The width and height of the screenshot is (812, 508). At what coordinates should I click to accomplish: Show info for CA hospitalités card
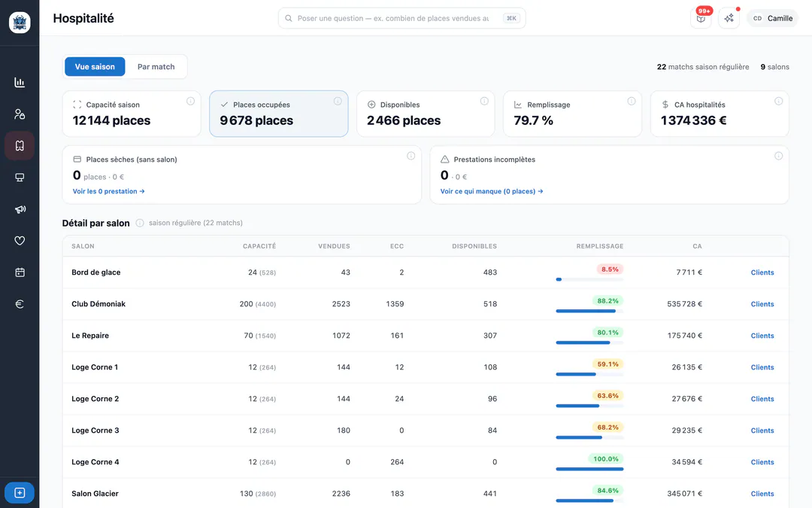(x=778, y=101)
